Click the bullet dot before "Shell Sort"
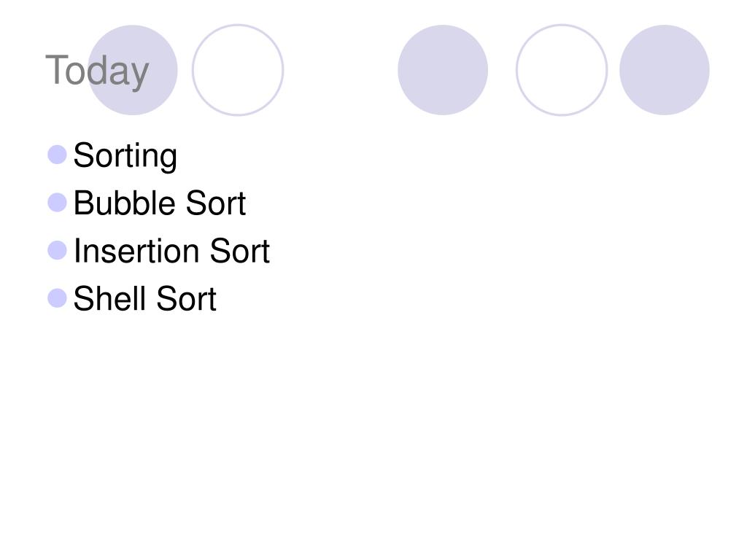The height and width of the screenshot is (560, 747). [57, 298]
